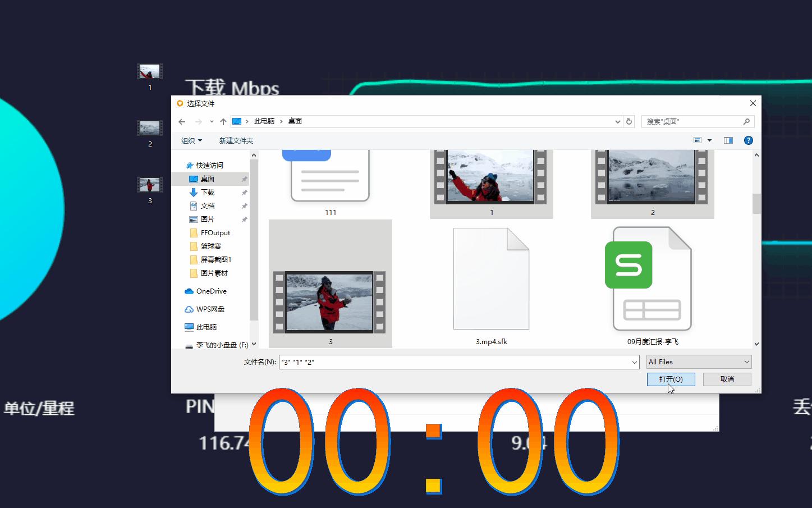Select 快速访问 in the navigation tree
812x508 pixels.
[210, 166]
